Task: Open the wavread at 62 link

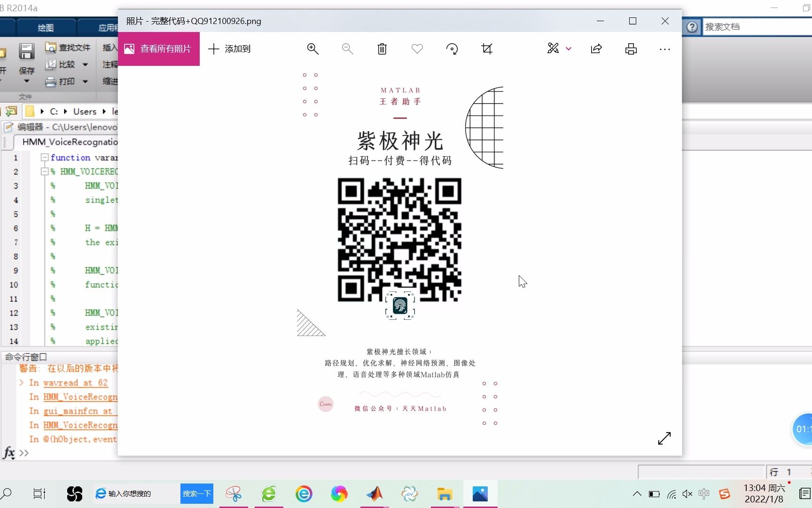Action: 76,383
